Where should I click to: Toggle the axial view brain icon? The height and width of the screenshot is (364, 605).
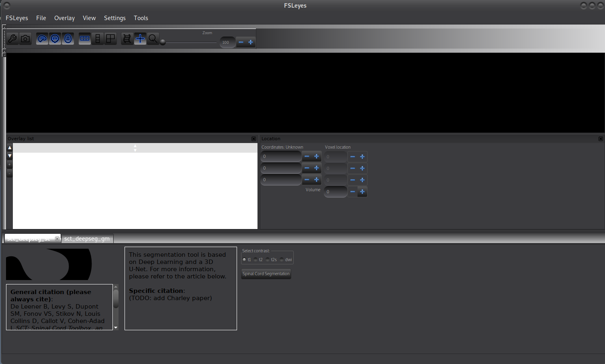(x=68, y=39)
